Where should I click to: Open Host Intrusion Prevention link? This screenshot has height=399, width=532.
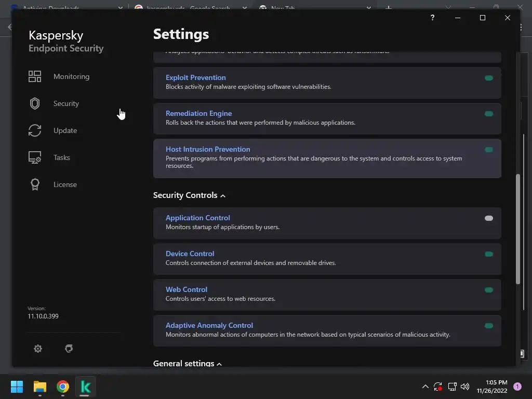(x=208, y=149)
